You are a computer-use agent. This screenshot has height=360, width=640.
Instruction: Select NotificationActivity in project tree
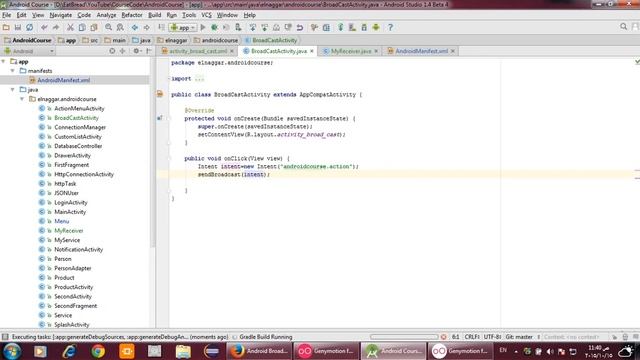click(78, 249)
